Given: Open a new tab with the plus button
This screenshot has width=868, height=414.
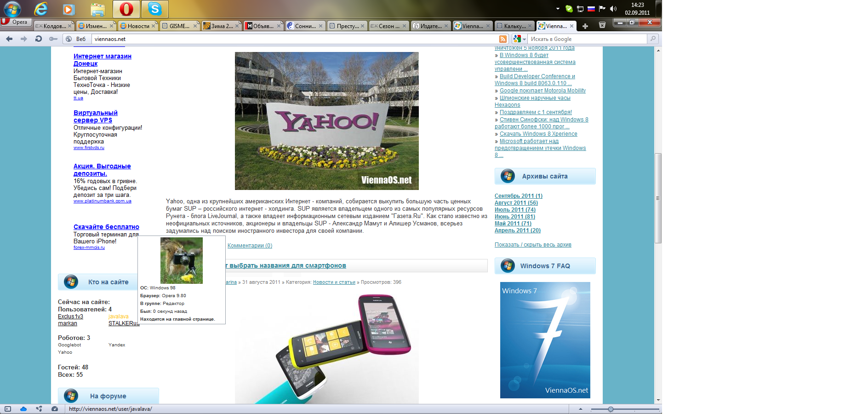Looking at the screenshot, I should [x=585, y=26].
